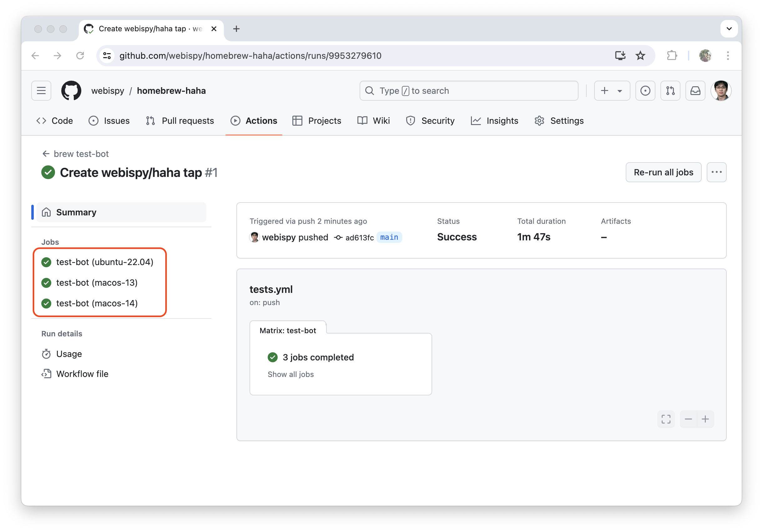
Task: Switch to the Code tab
Action: click(54, 121)
